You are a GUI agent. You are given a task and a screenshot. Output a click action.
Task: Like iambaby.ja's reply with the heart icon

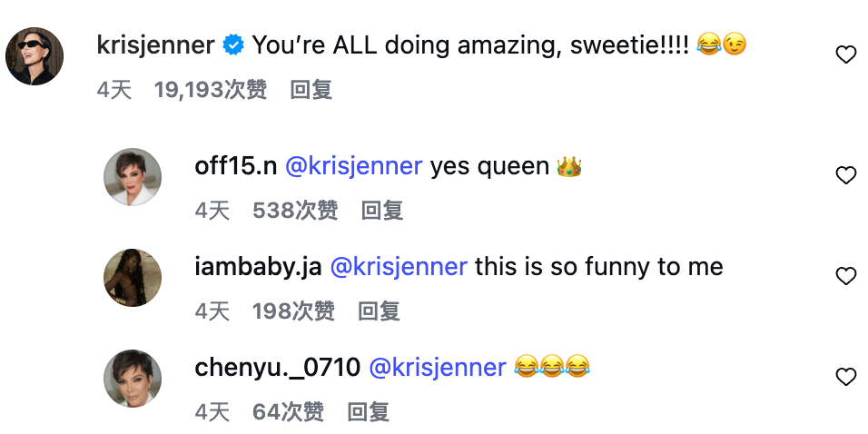pyautogui.click(x=845, y=276)
